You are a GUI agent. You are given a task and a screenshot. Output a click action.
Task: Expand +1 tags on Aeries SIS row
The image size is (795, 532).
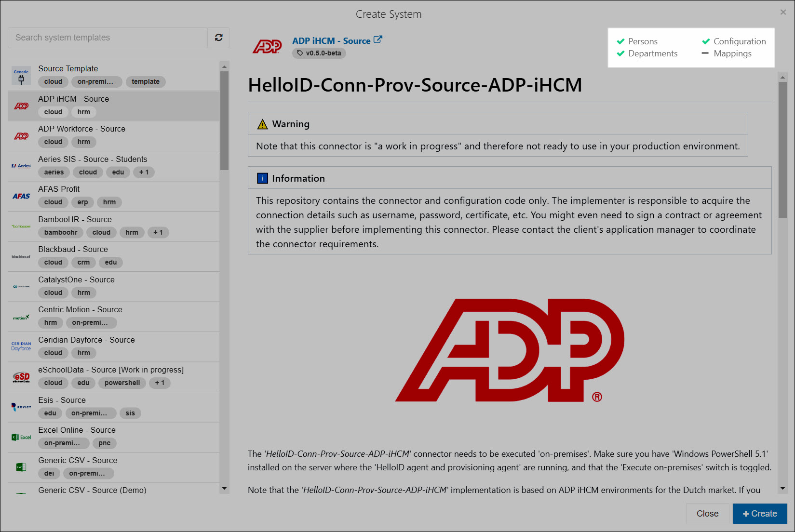pyautogui.click(x=144, y=172)
